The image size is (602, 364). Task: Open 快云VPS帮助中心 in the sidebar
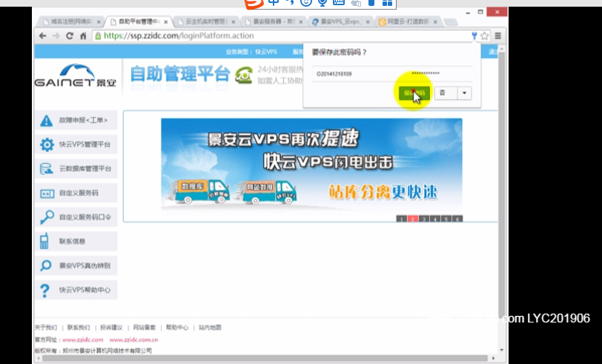pos(76,290)
